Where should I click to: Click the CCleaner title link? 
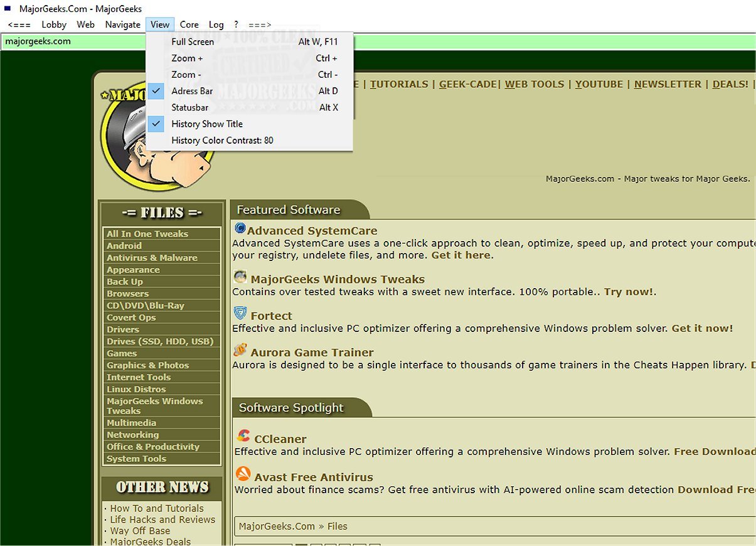tap(280, 439)
